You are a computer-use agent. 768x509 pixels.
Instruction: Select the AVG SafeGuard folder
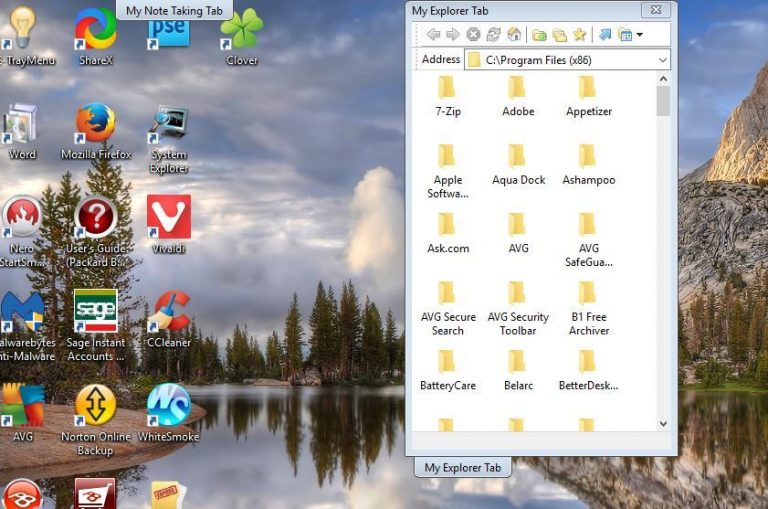tap(589, 240)
